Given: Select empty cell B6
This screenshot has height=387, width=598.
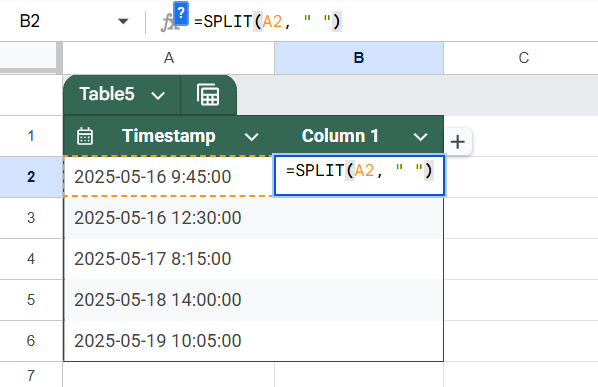Looking at the screenshot, I should tap(359, 341).
